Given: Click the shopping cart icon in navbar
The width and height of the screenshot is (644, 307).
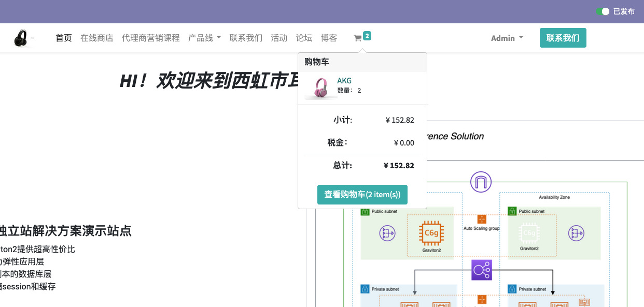Looking at the screenshot, I should pos(358,38).
